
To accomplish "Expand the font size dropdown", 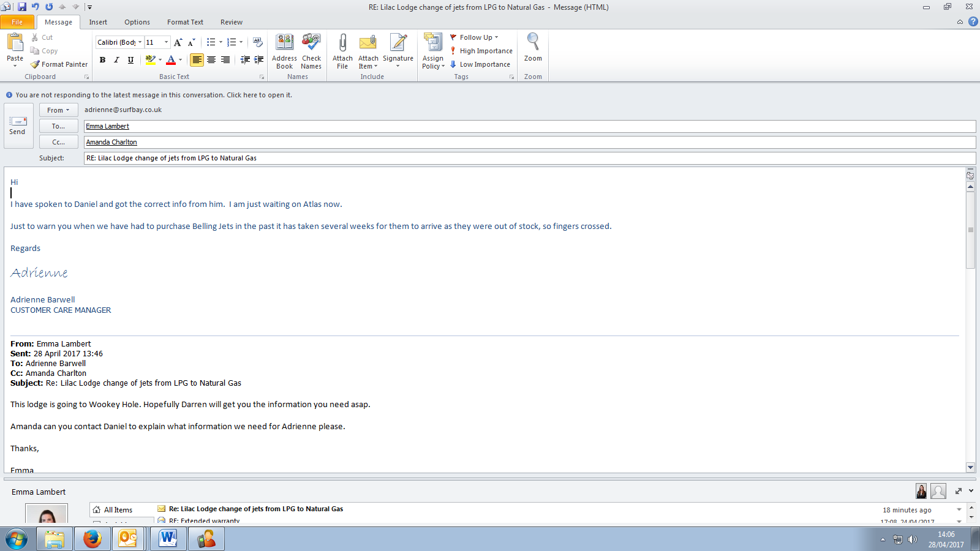I will tap(166, 42).
